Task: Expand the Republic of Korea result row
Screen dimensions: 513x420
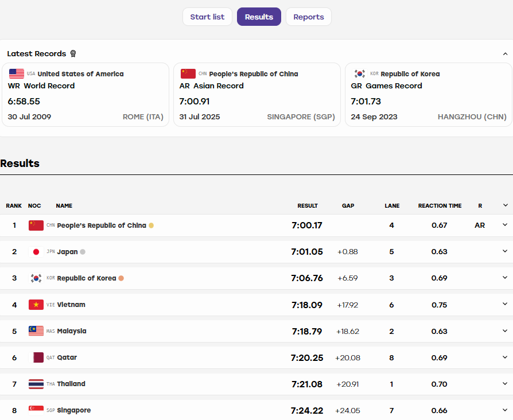Action: pos(505,278)
